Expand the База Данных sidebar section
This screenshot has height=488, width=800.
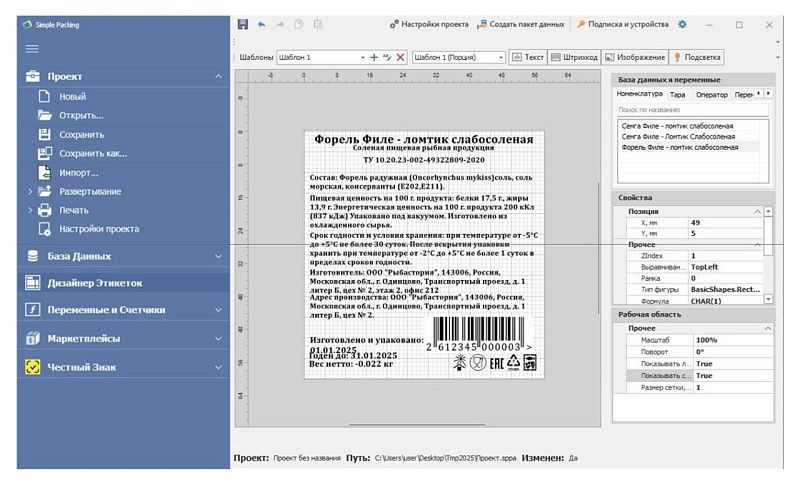tap(122, 256)
